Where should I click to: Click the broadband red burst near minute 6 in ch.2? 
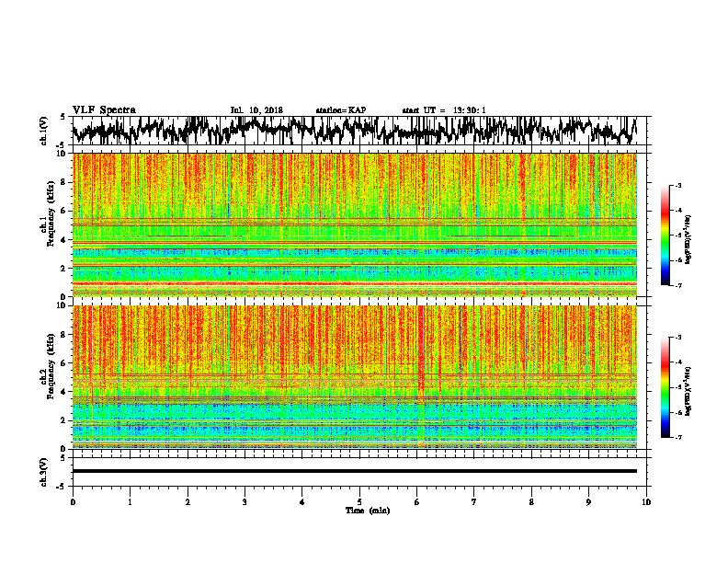point(421,353)
